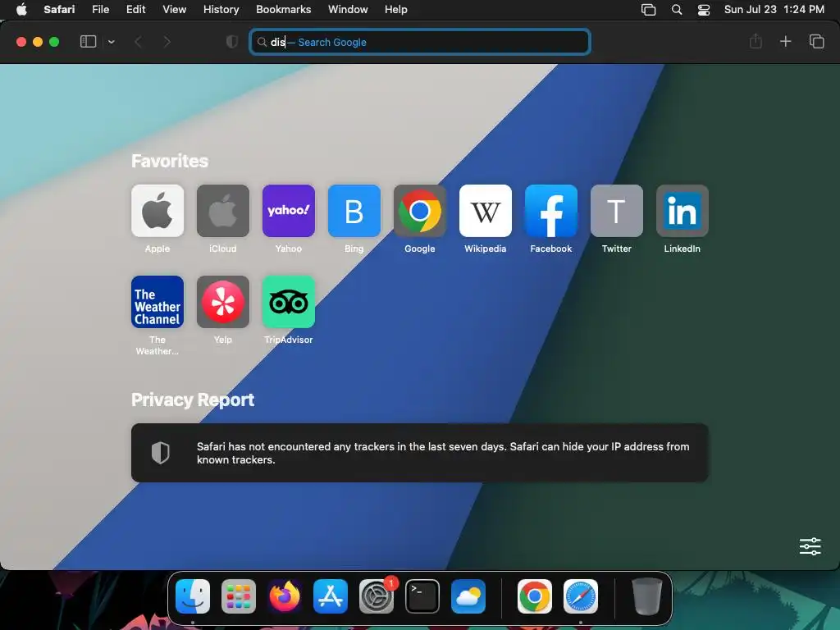Expand the tab group dropdown arrow
840x630 pixels.
pos(111,42)
